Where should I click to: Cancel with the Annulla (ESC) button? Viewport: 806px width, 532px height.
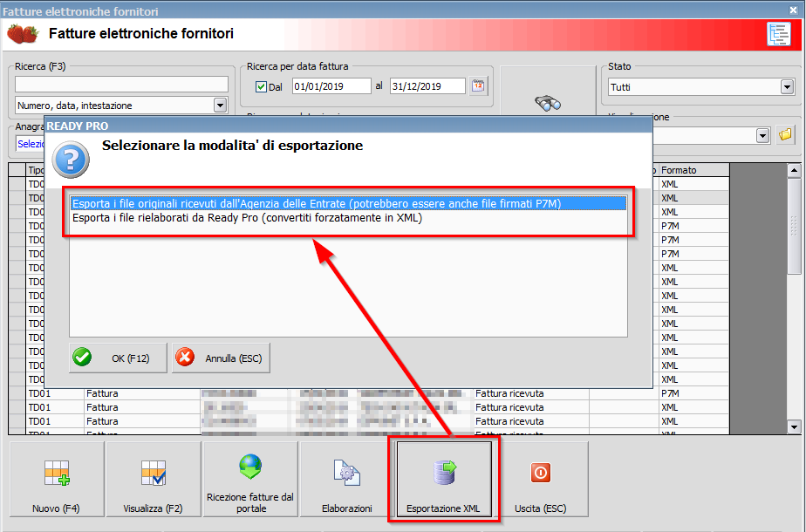pyautogui.click(x=221, y=358)
